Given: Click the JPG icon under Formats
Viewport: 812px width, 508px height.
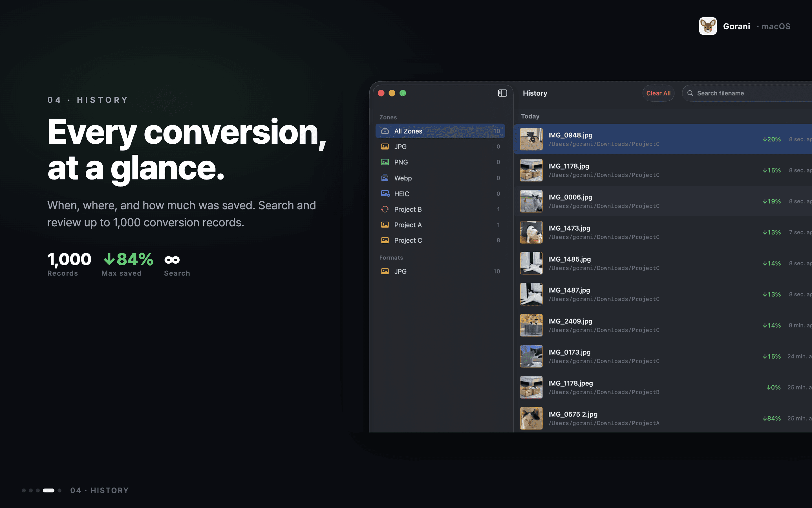Looking at the screenshot, I should pos(385,271).
